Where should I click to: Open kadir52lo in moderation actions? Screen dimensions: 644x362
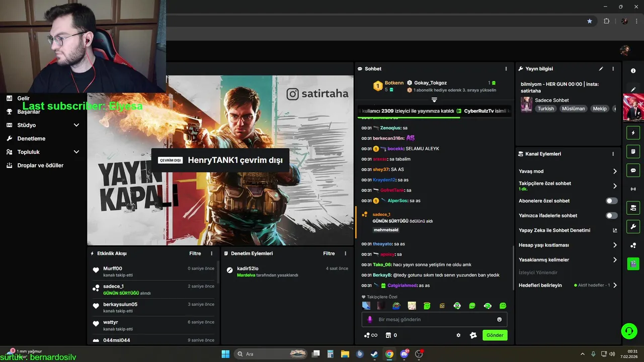click(248, 268)
